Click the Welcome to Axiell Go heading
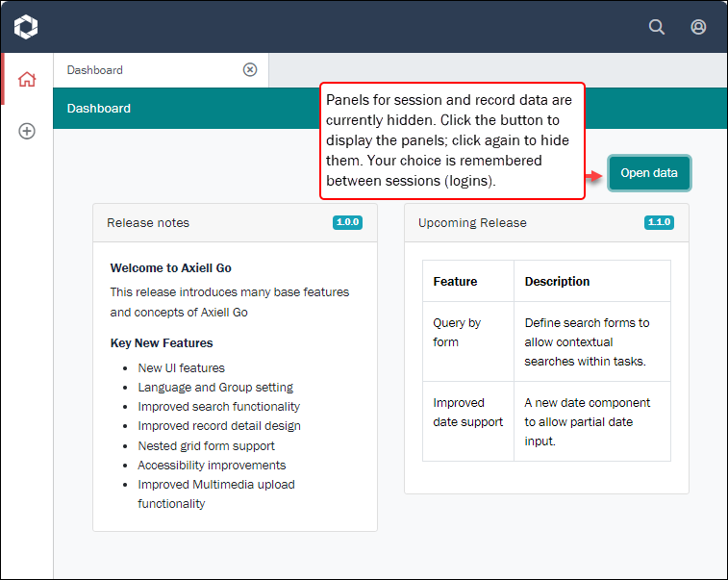This screenshot has height=580, width=728. pyautogui.click(x=170, y=268)
